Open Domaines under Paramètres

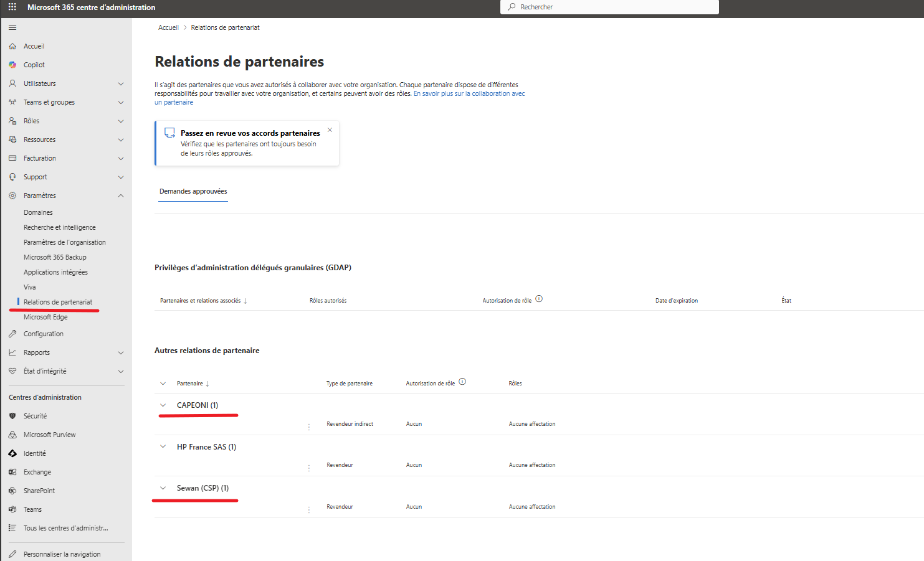[x=38, y=212]
